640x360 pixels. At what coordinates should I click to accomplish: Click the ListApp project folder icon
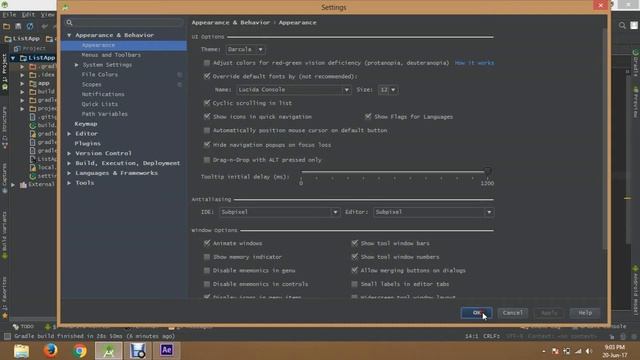23,58
